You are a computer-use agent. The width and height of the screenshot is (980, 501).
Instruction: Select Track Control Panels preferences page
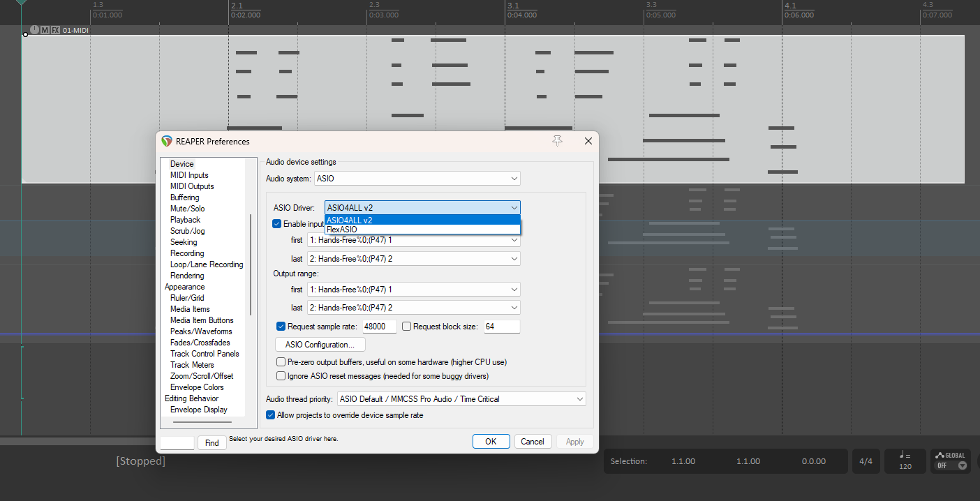point(205,354)
